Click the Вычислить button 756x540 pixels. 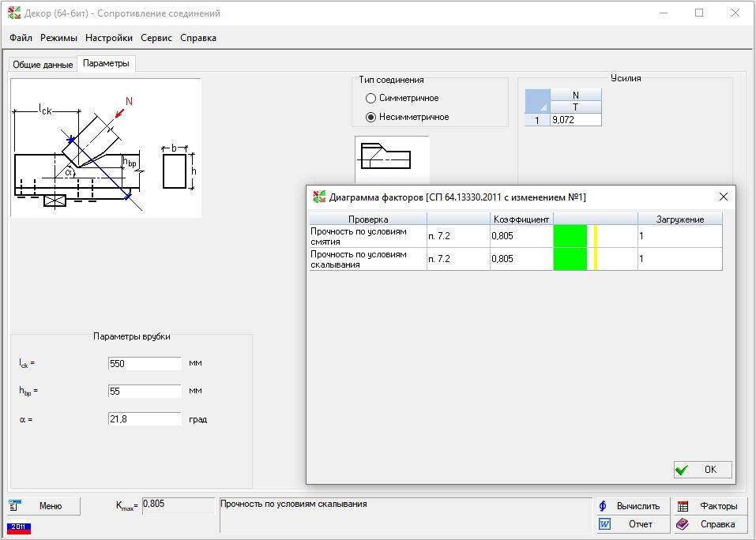point(633,506)
